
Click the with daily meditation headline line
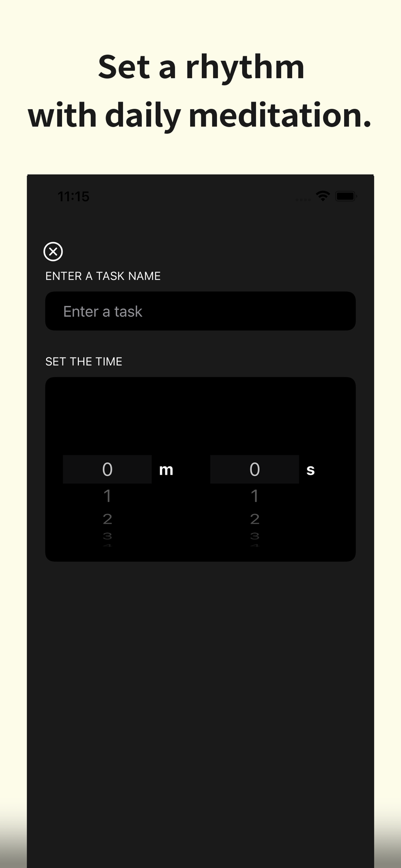[x=200, y=116]
